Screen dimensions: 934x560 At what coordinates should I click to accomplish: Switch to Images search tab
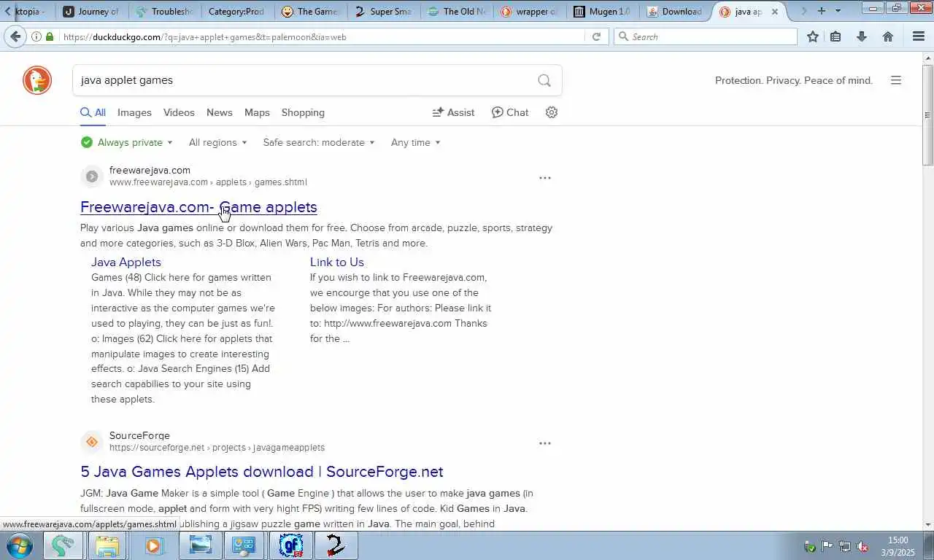[x=134, y=112]
